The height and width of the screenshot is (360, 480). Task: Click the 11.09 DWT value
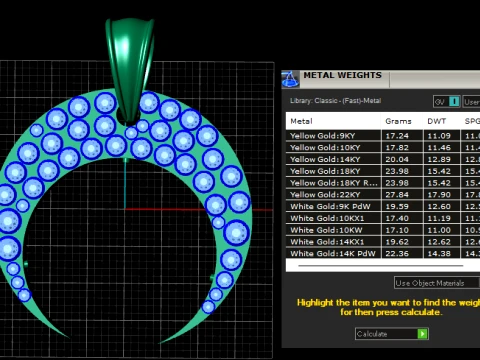click(439, 136)
